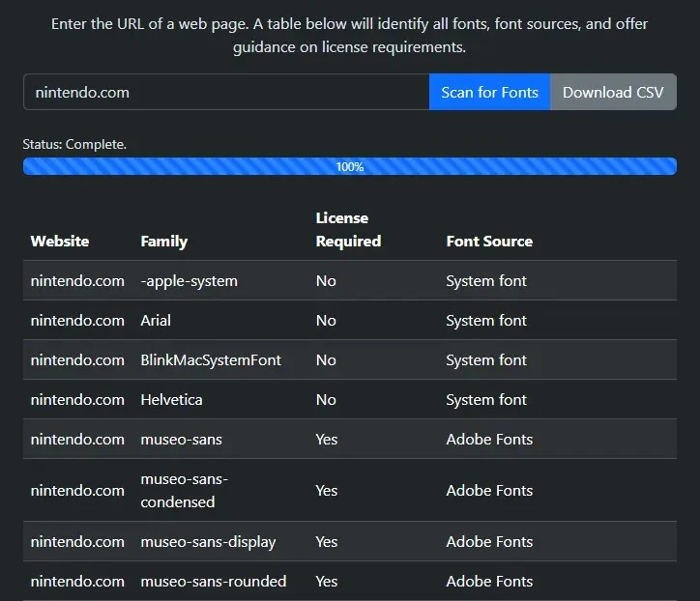Screen dimensions: 700x601
Task: Click the Yes license cell for museo-sans-display
Action: (327, 542)
